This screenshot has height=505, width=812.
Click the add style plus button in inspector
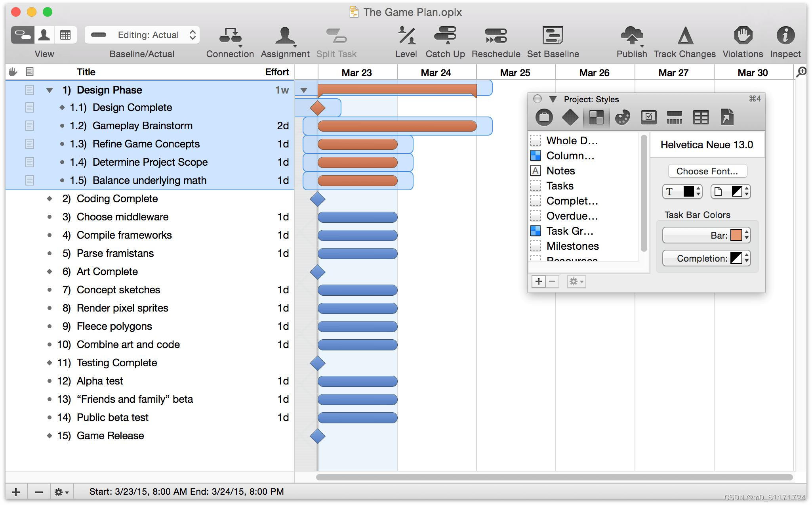point(538,281)
